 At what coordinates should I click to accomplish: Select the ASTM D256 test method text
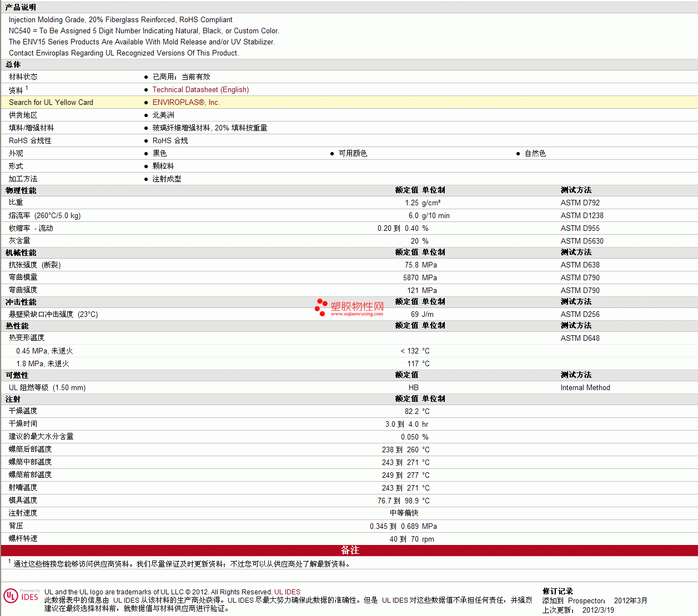[x=580, y=314]
